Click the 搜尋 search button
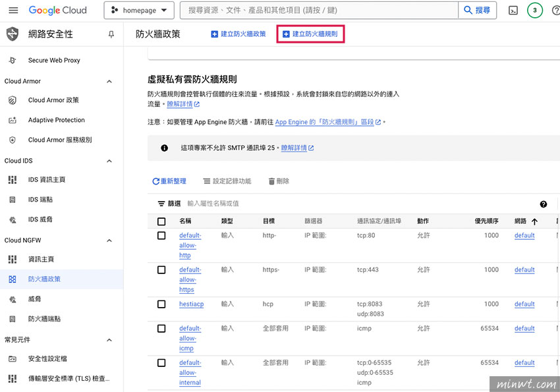 click(x=477, y=11)
